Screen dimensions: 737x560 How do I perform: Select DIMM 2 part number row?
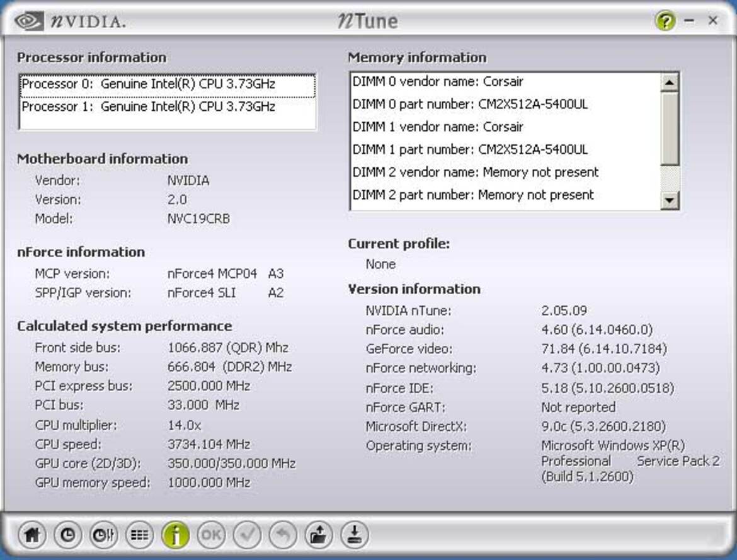click(x=505, y=195)
